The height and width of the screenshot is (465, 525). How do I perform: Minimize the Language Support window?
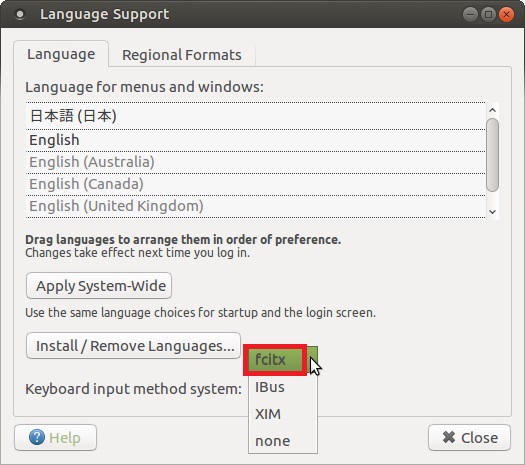point(470,14)
